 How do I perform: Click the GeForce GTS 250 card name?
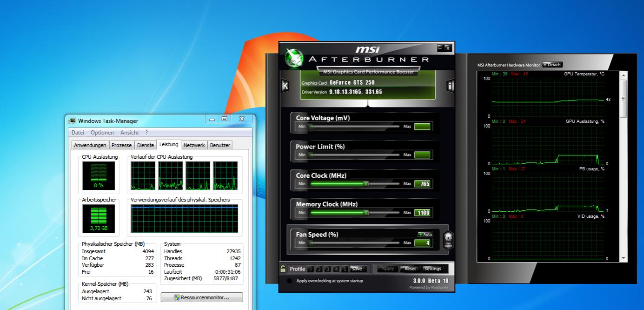tap(352, 82)
